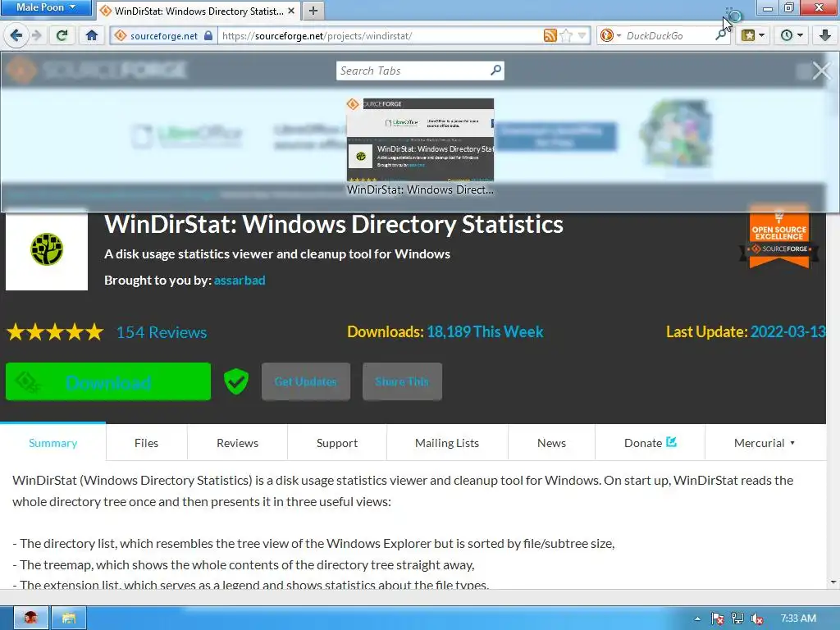Bookmark this page with the star icon
This screenshot has width=840, height=630.
pyautogui.click(x=566, y=36)
